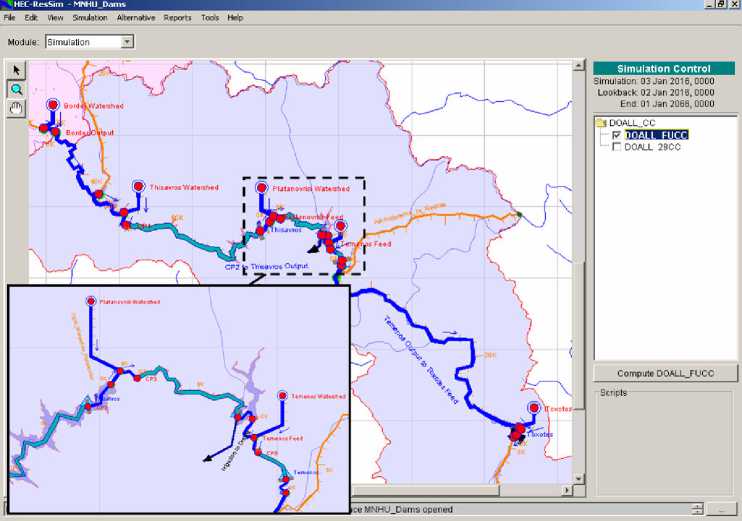742x521 pixels.
Task: Select the arrow pointer tool
Action: pyautogui.click(x=16, y=70)
